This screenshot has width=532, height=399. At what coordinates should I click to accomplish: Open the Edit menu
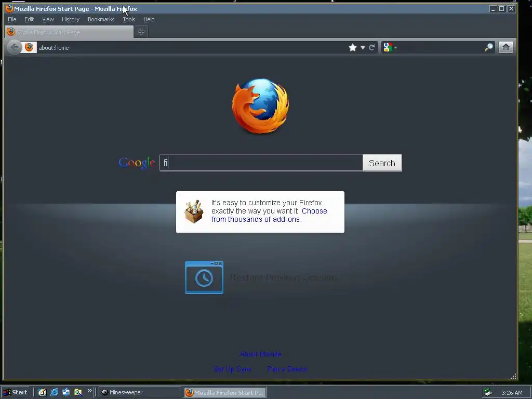(x=29, y=19)
